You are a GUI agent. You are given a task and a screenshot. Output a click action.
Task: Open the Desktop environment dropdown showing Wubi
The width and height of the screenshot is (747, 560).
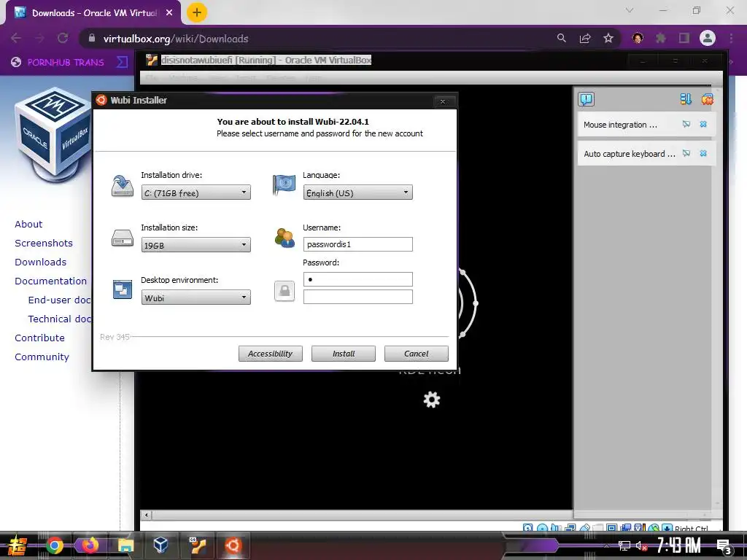(196, 297)
